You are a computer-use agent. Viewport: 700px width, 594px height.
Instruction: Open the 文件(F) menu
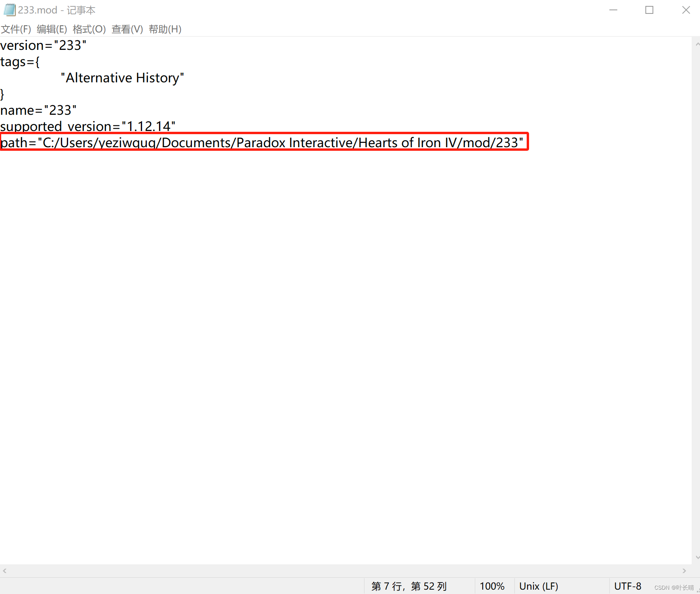pyautogui.click(x=16, y=29)
